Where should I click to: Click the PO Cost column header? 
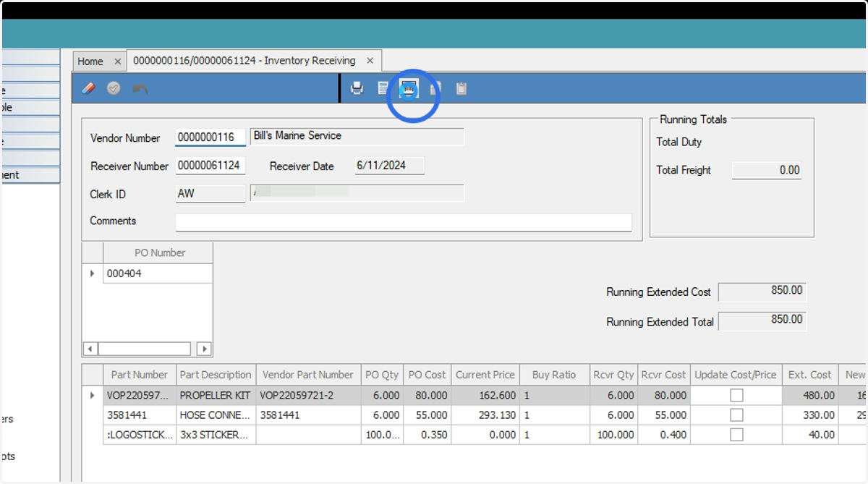coord(427,375)
